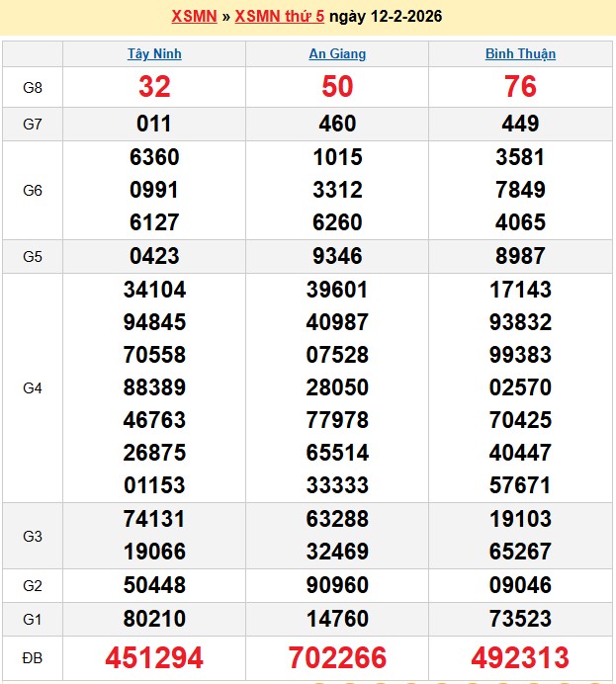Click the G5 result 8987
This screenshot has height=684, width=616.
(x=520, y=256)
